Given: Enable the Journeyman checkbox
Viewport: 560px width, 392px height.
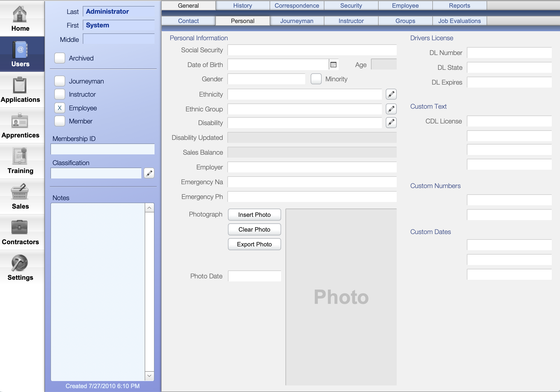Looking at the screenshot, I should (60, 80).
